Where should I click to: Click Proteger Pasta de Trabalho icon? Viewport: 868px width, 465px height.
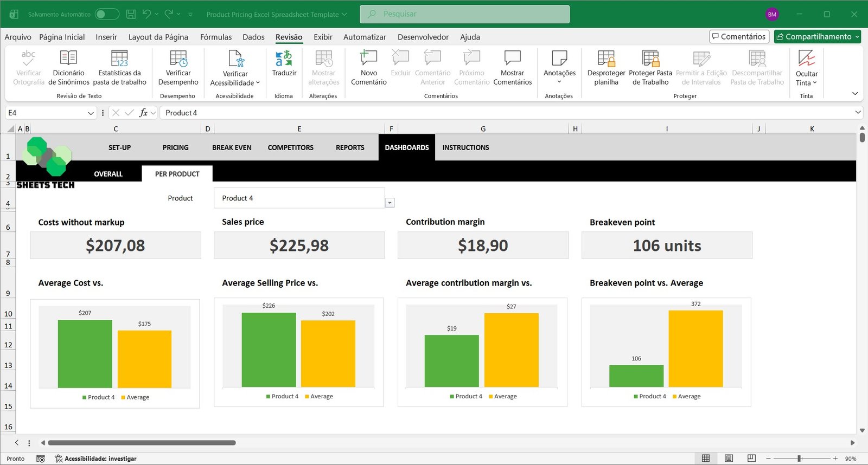tap(650, 58)
